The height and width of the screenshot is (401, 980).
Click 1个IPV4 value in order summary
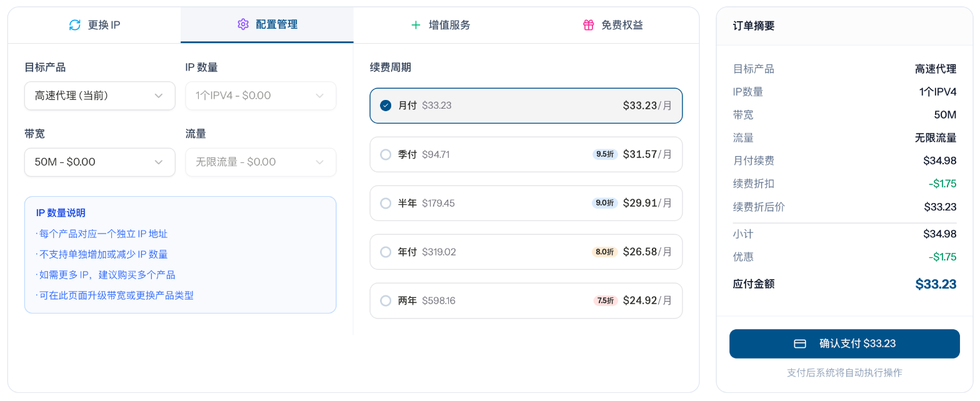pyautogui.click(x=938, y=92)
